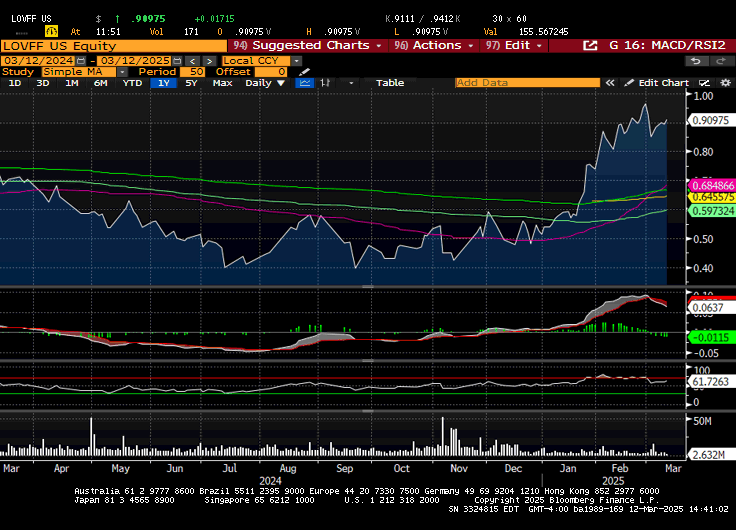Select the bar/candle chart type icon
This screenshot has height=530, width=736.
tap(325, 83)
